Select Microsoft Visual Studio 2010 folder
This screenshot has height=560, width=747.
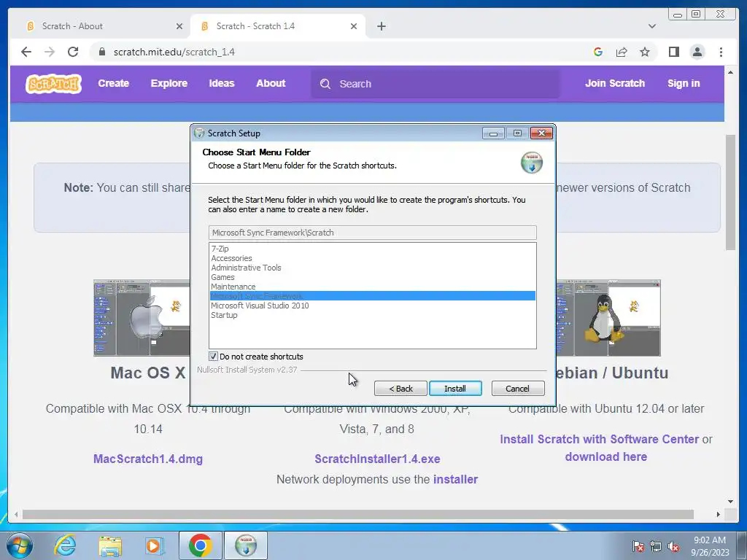pyautogui.click(x=373, y=306)
